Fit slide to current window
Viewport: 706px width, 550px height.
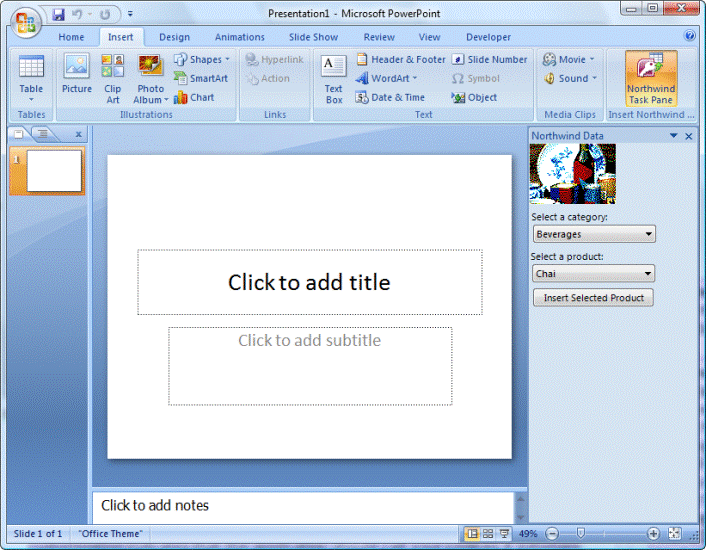click(674, 534)
